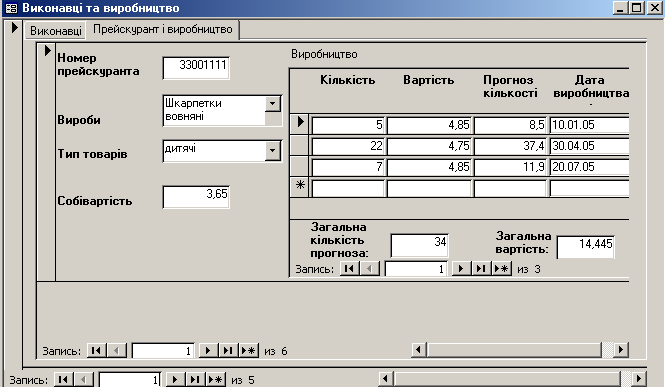The image size is (665, 387).
Task: Click record number box in 'из 5' navigator
Action: point(130,380)
